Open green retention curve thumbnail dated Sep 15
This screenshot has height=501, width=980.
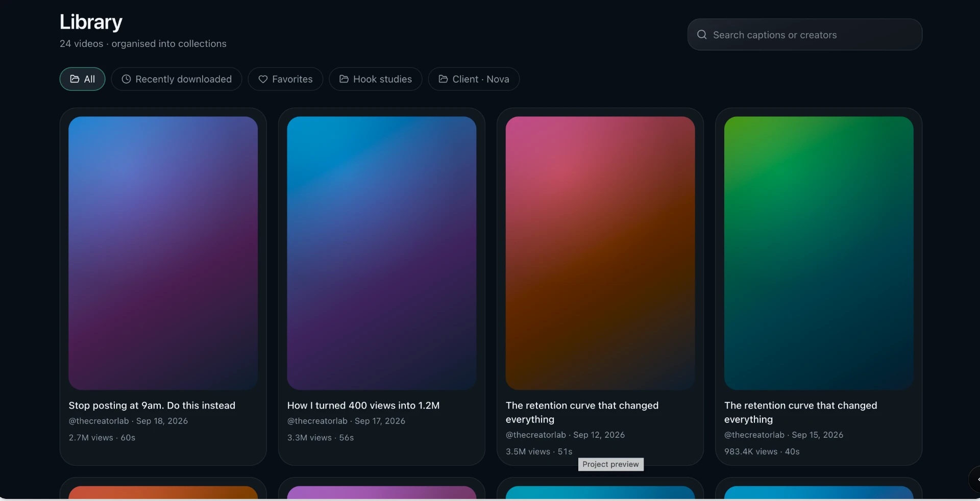pyautogui.click(x=818, y=253)
